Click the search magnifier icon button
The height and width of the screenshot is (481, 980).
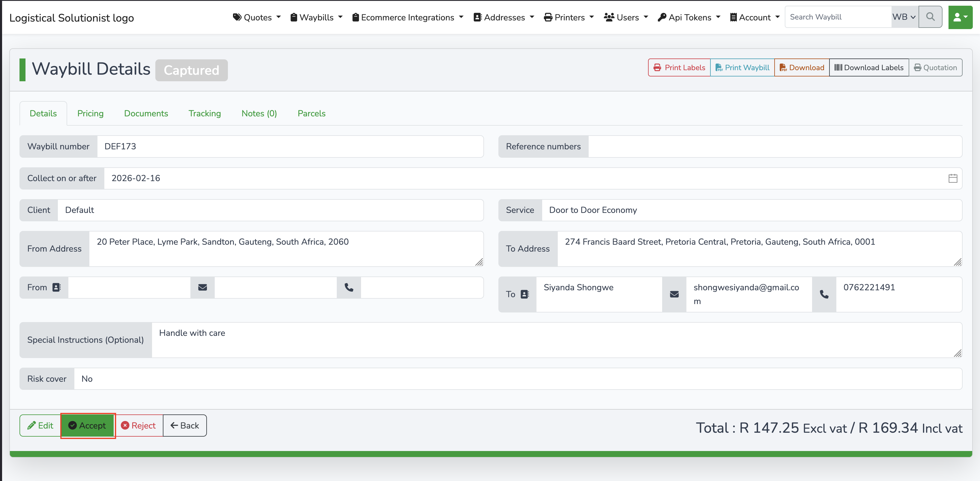(x=930, y=17)
